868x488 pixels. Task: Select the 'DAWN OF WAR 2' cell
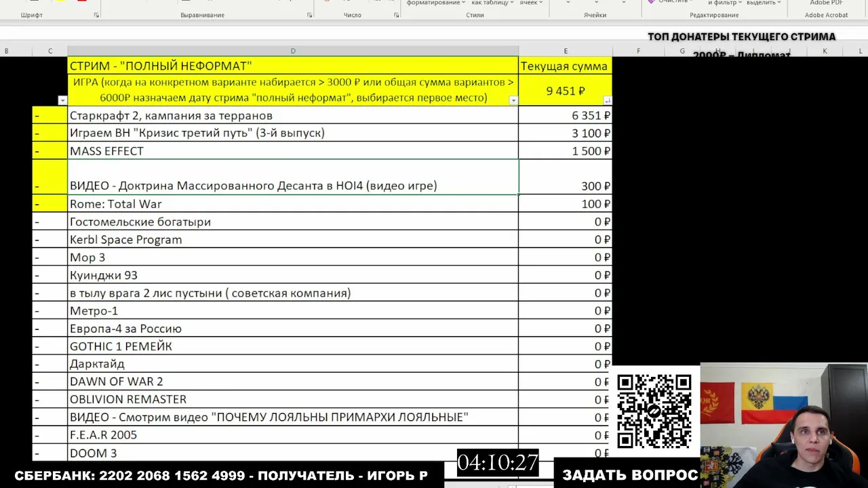pyautogui.click(x=293, y=382)
